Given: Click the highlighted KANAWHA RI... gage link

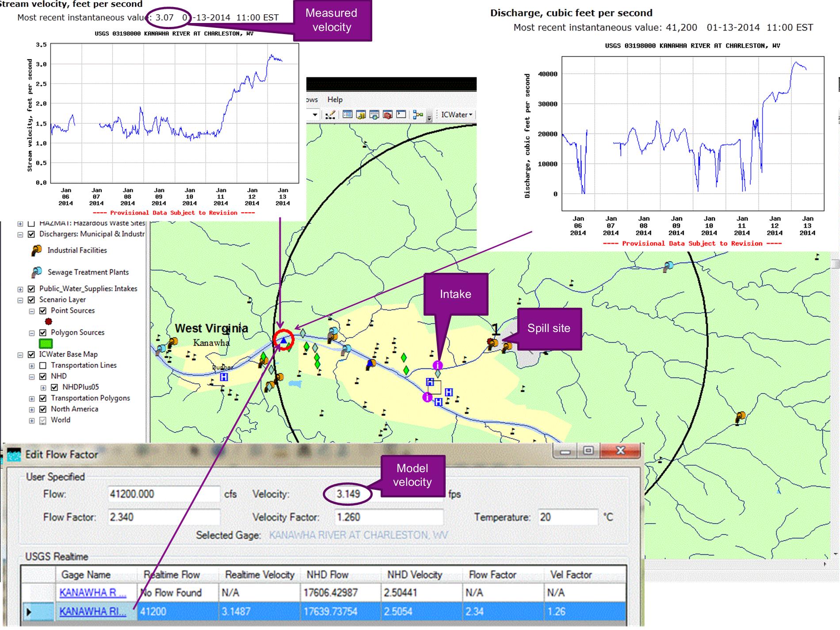Looking at the screenshot, I should [93, 611].
